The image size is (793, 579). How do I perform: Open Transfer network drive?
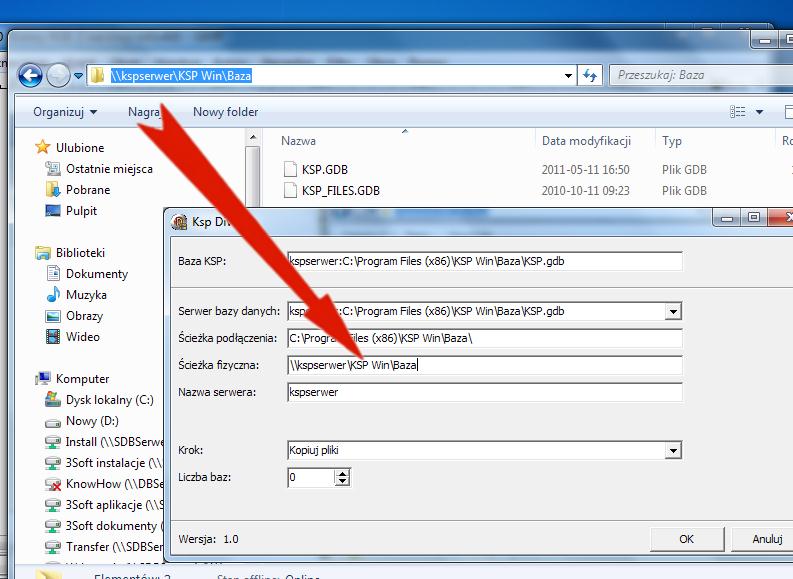click(x=104, y=547)
